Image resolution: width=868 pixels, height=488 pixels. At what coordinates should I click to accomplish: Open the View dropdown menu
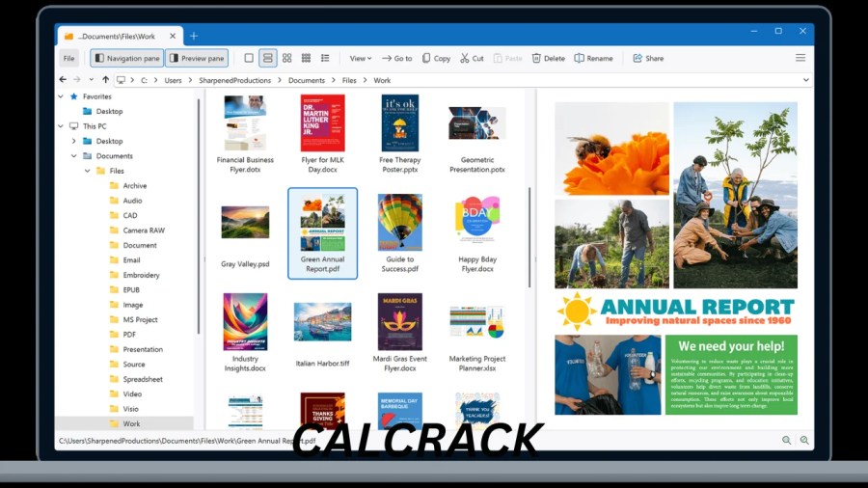pyautogui.click(x=361, y=58)
